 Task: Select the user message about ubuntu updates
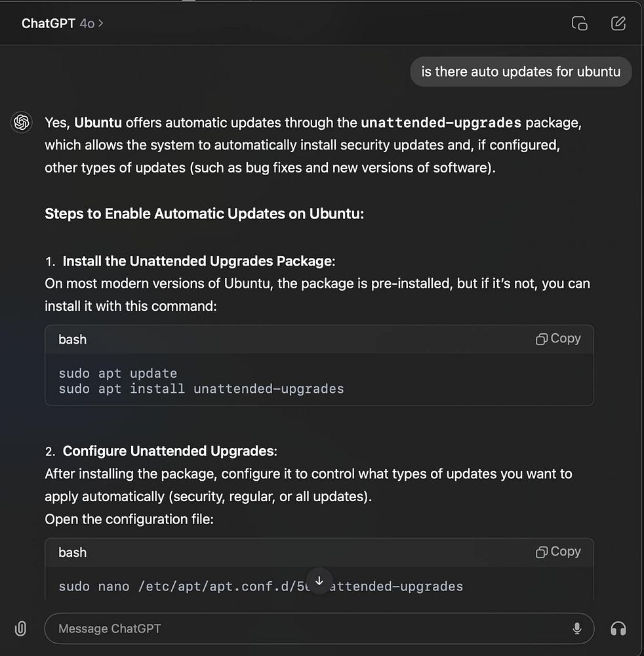click(x=521, y=72)
